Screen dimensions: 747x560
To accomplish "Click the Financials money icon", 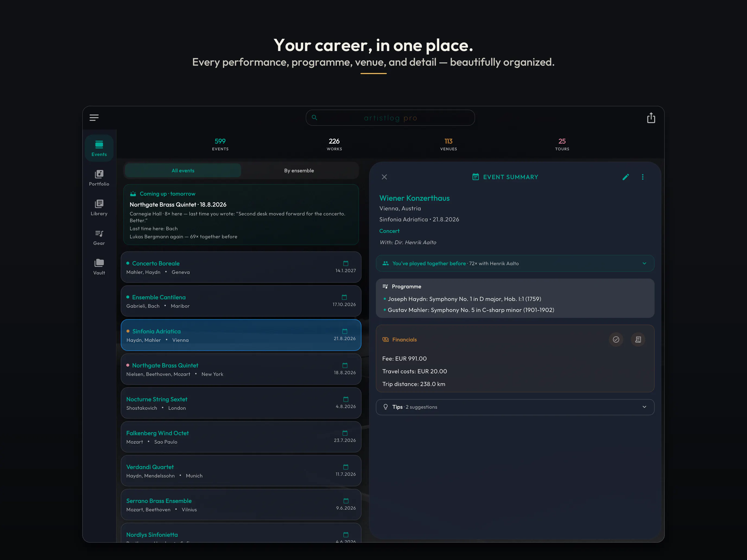I will (385, 339).
